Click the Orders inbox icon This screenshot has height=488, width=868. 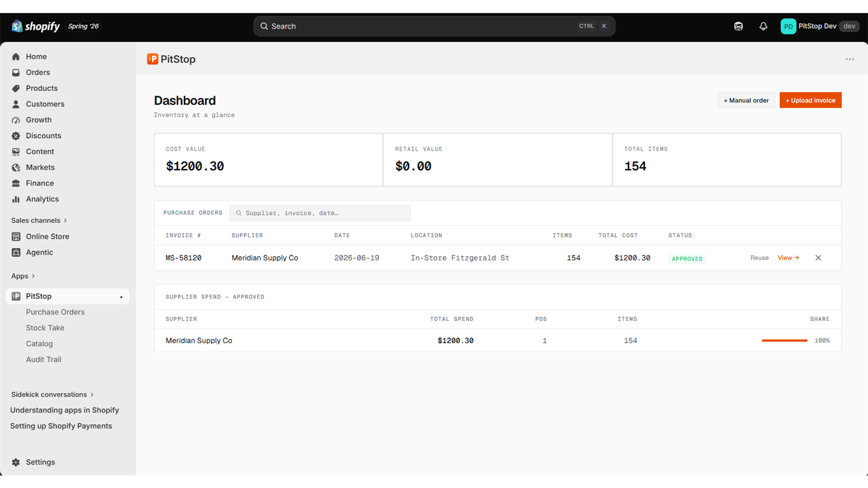click(16, 72)
